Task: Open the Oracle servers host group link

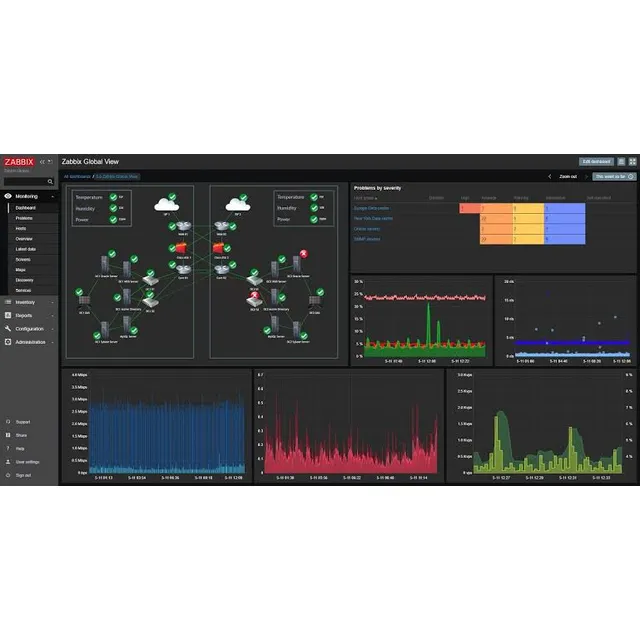Action: 367,229
